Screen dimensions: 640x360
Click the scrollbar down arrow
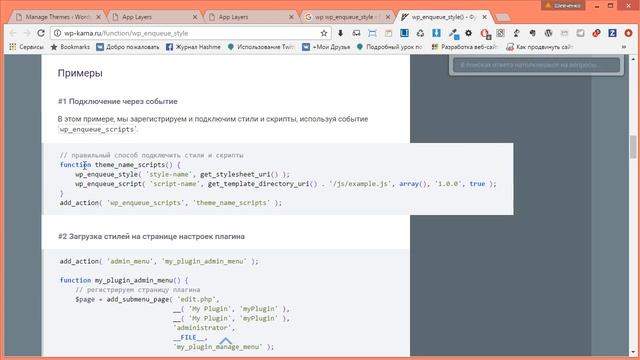pos(633,352)
